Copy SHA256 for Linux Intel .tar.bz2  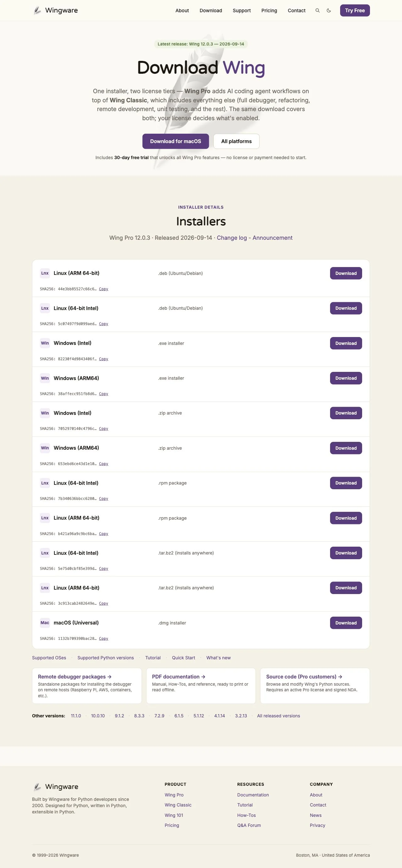point(104,568)
